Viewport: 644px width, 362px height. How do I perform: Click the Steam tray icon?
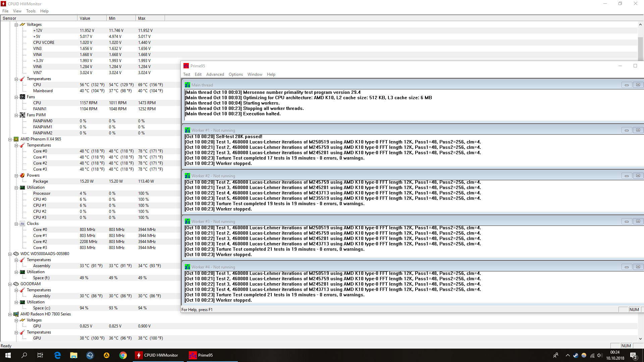pos(576,355)
